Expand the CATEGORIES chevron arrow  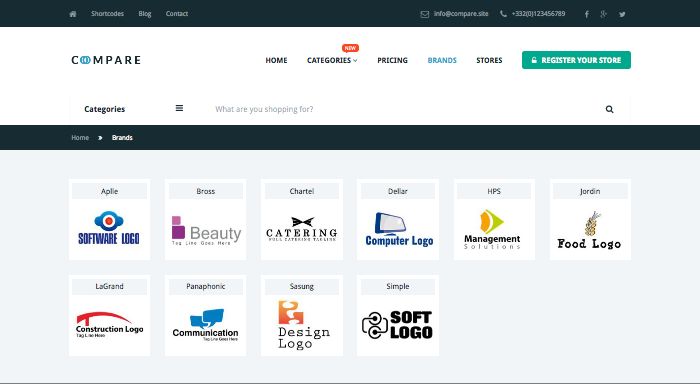tap(355, 61)
